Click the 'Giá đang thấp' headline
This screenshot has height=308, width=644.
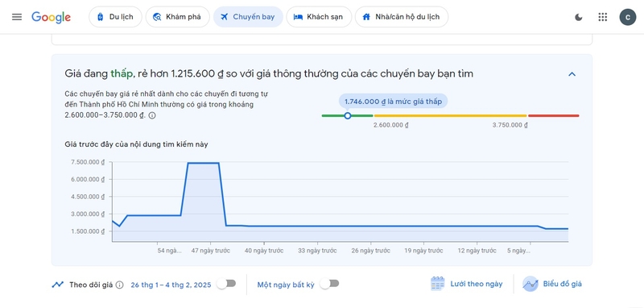pos(269,73)
